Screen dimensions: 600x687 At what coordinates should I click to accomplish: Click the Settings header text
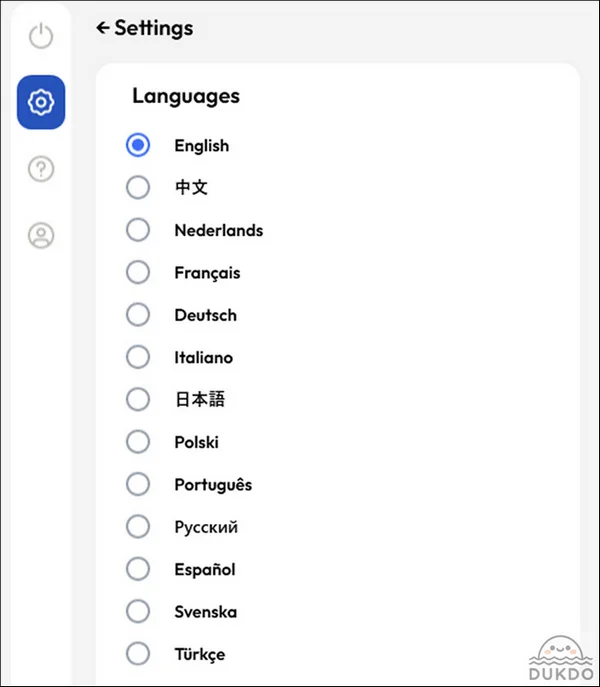(153, 28)
